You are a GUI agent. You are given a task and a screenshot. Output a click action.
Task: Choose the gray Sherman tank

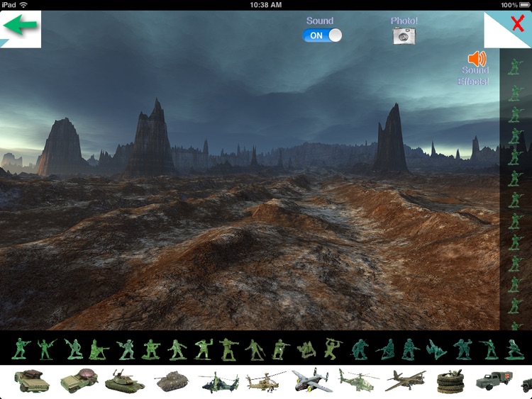click(172, 381)
